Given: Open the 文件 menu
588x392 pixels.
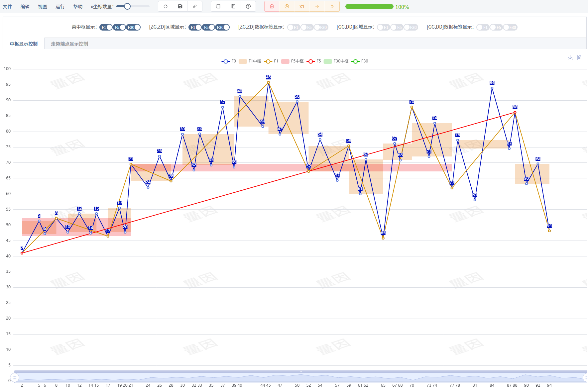Looking at the screenshot, I should (x=7, y=7).
